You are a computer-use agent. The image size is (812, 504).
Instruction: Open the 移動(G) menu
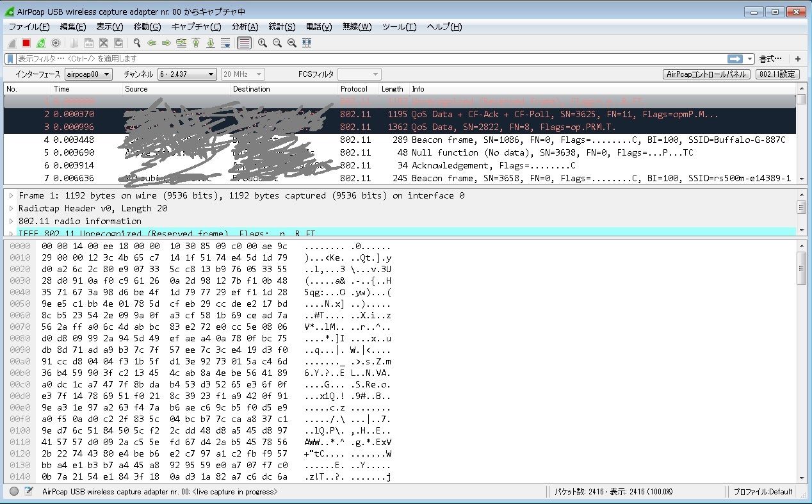pyautogui.click(x=147, y=27)
